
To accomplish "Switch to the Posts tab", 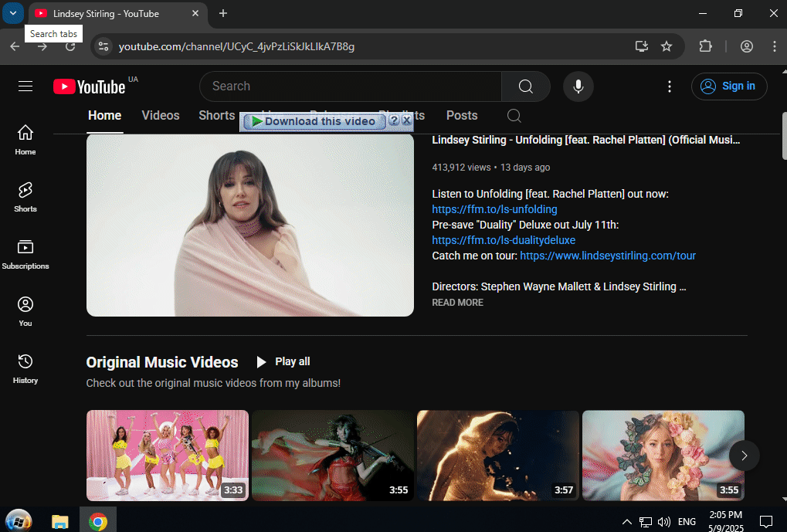I will pos(462,116).
